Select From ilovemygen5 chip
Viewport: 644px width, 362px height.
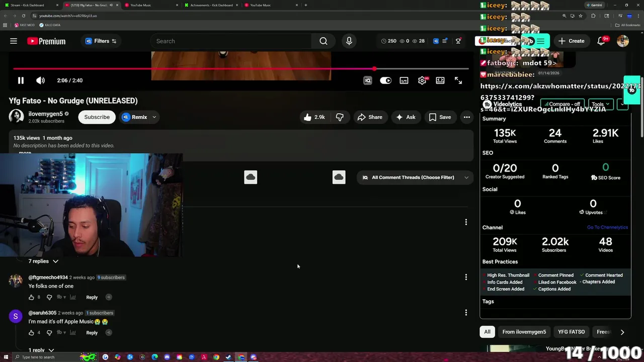[x=524, y=332]
